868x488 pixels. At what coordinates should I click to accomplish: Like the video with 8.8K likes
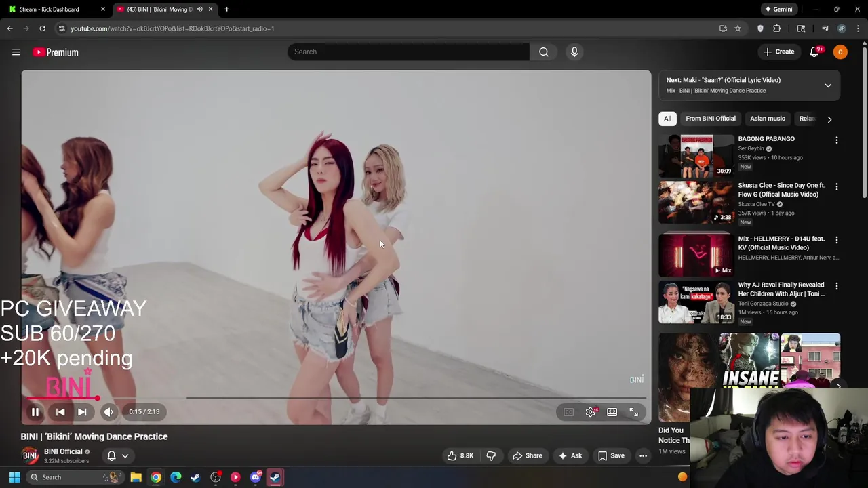coord(460,455)
